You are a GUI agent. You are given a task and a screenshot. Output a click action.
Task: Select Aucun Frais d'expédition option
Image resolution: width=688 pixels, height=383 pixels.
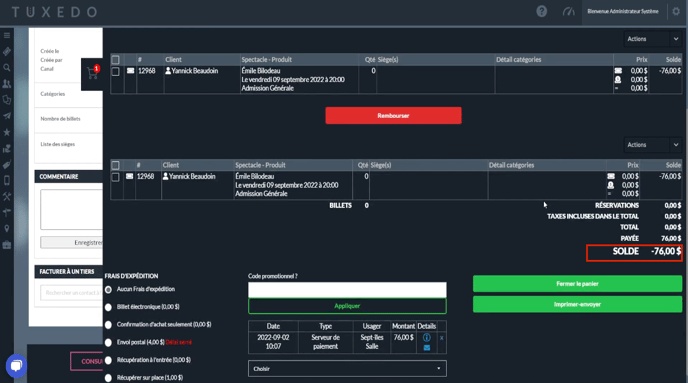pyautogui.click(x=108, y=290)
